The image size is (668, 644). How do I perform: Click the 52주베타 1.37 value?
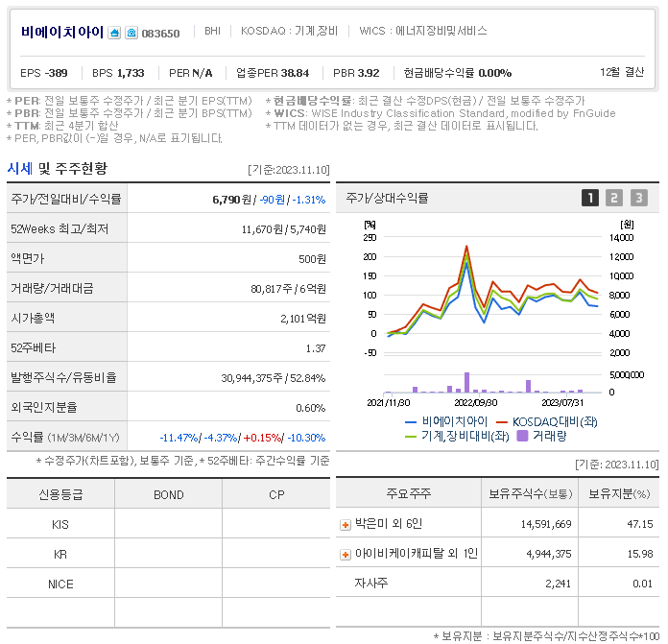pyautogui.click(x=316, y=348)
